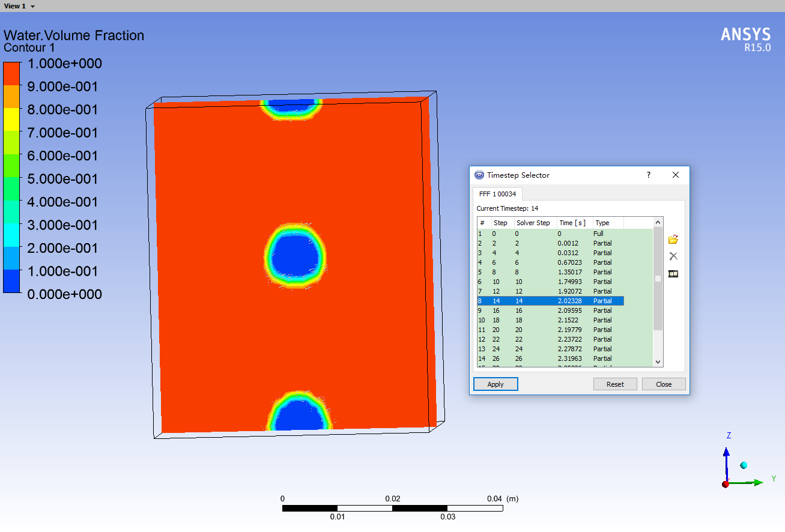785x532 pixels.
Task: Click the Reset button
Action: coord(615,384)
